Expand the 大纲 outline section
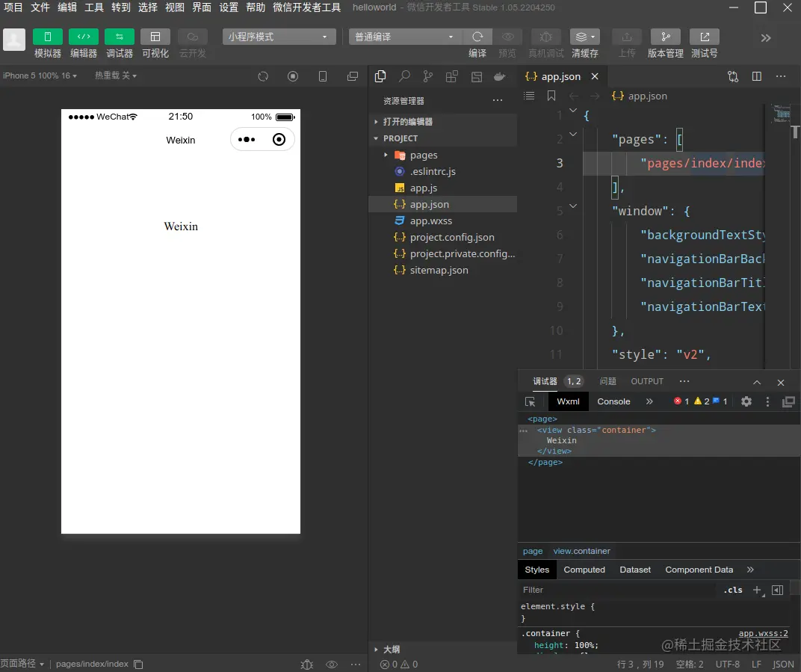 442,650
